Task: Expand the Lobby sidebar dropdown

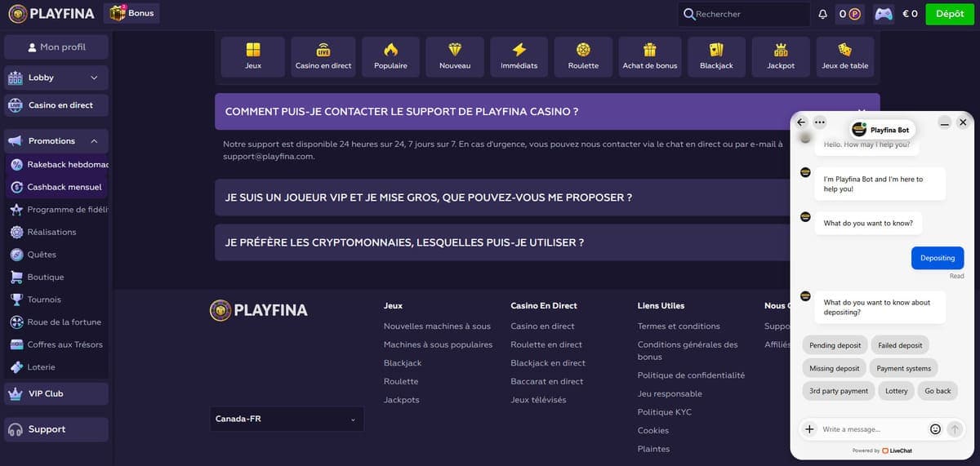Action: click(56, 78)
